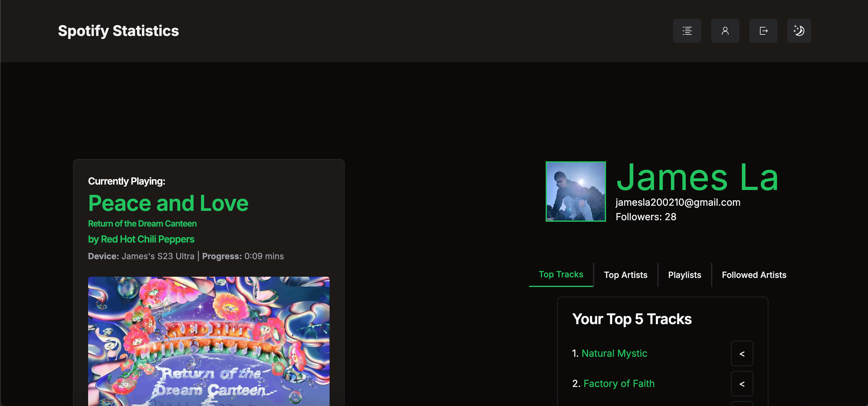The image size is (868, 406).
Task: Open the Factory of Faith track link
Action: [619, 383]
